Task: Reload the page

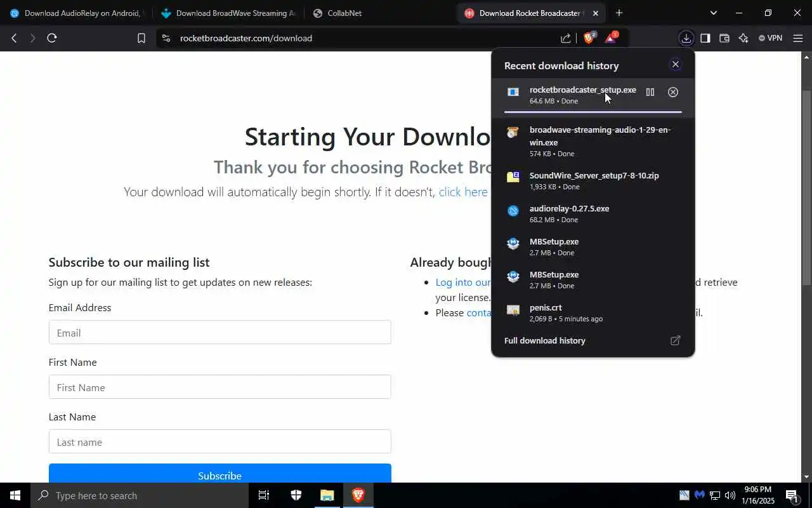Action: (52, 38)
